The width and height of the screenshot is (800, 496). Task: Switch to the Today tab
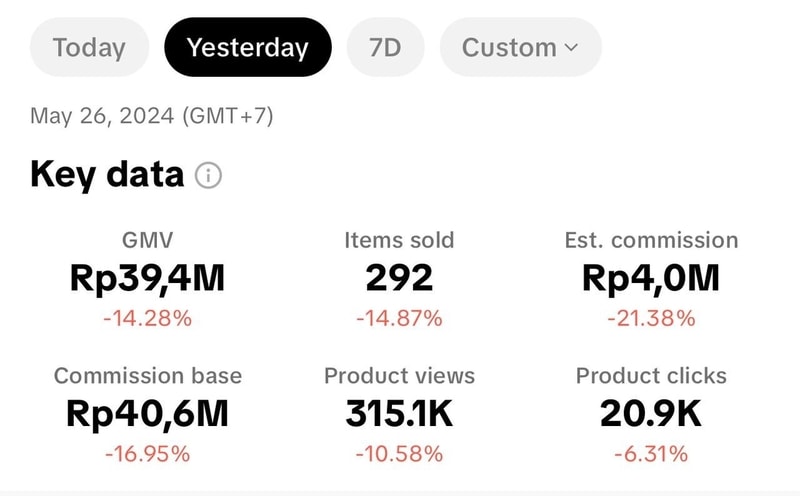pyautogui.click(x=89, y=47)
